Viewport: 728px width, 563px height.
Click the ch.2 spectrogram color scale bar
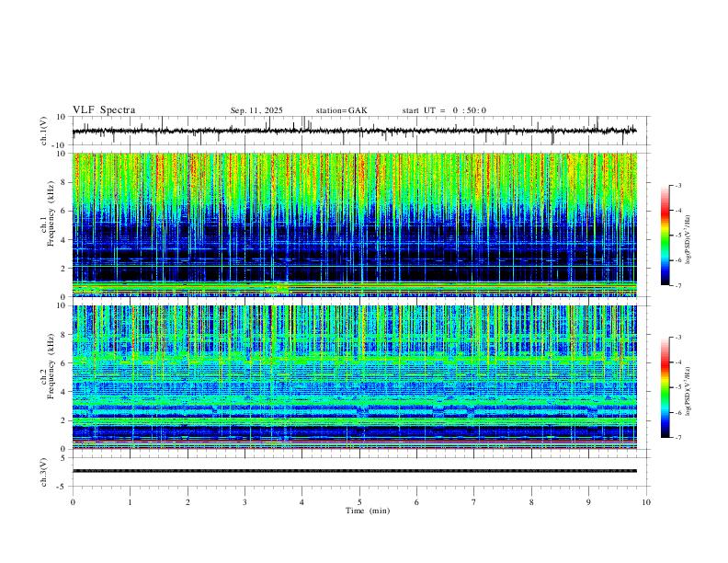(665, 387)
